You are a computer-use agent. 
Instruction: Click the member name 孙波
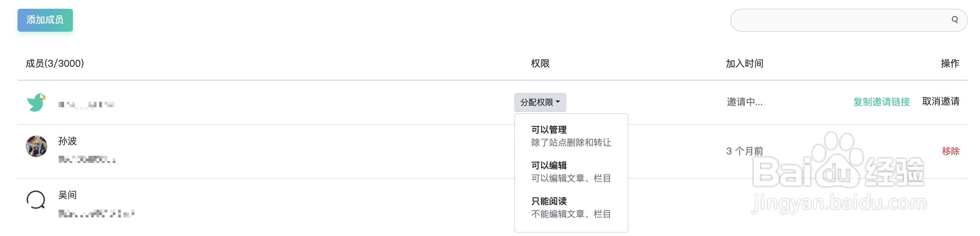pos(67,141)
